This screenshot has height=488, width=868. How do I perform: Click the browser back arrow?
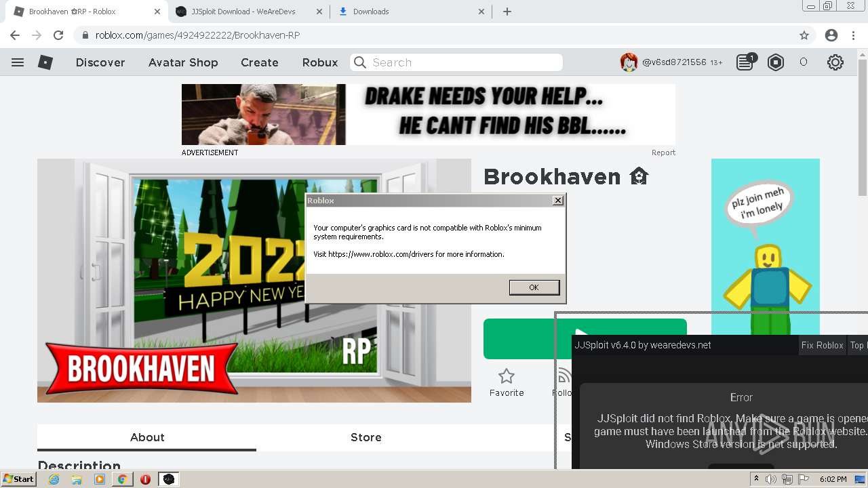15,35
